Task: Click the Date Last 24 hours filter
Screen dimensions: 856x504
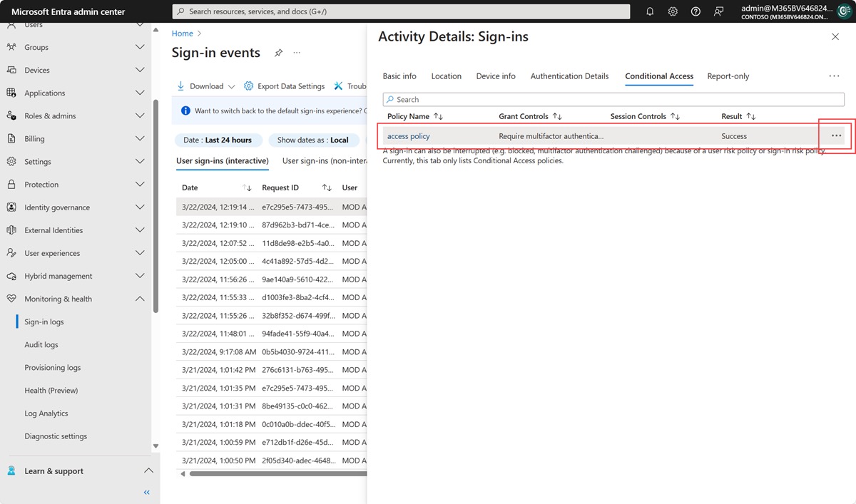Action: (x=218, y=140)
